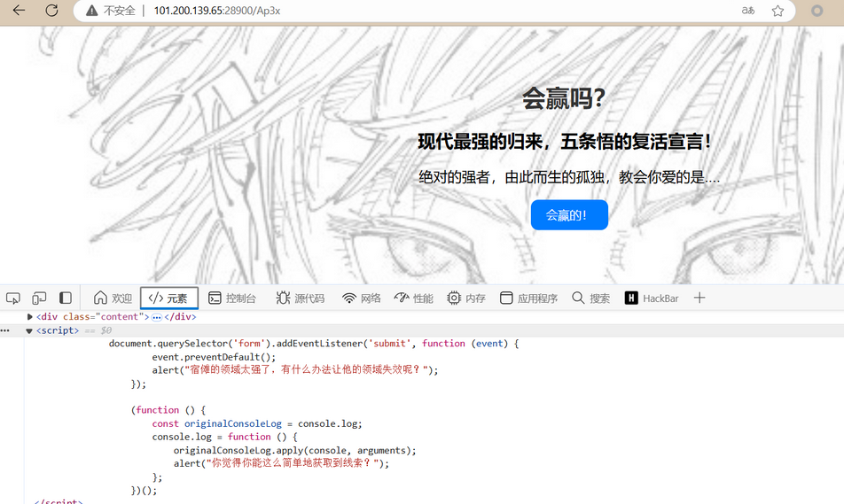Click the line 现代最强的归来，五条悟的复活宣言!

tap(565, 142)
